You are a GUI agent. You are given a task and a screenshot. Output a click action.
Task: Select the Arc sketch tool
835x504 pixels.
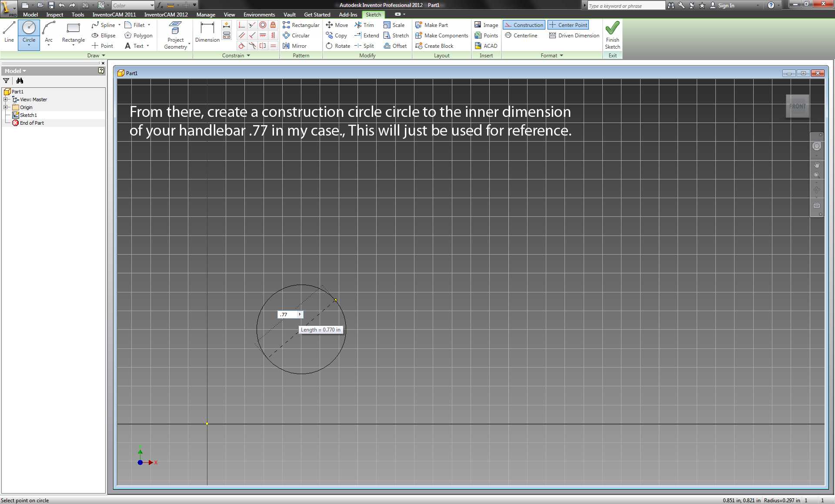pyautogui.click(x=49, y=33)
